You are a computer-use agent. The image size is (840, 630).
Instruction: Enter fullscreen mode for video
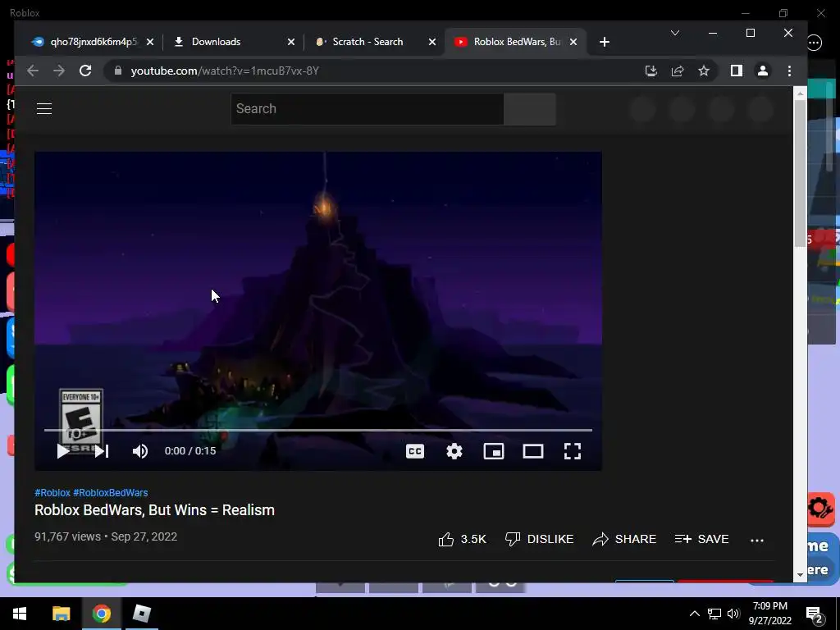572,451
